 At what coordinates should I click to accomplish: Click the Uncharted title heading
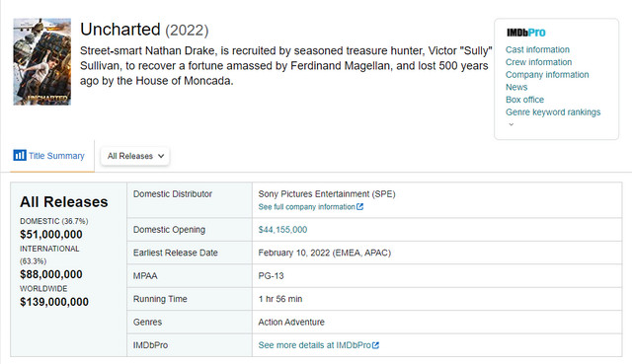tap(120, 30)
